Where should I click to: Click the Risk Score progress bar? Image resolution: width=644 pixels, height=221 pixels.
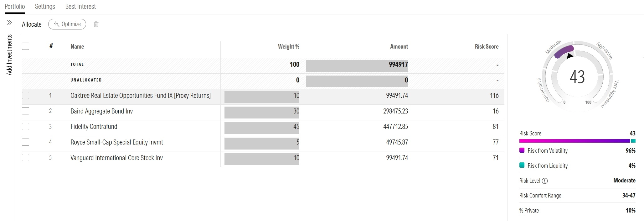[577, 141]
